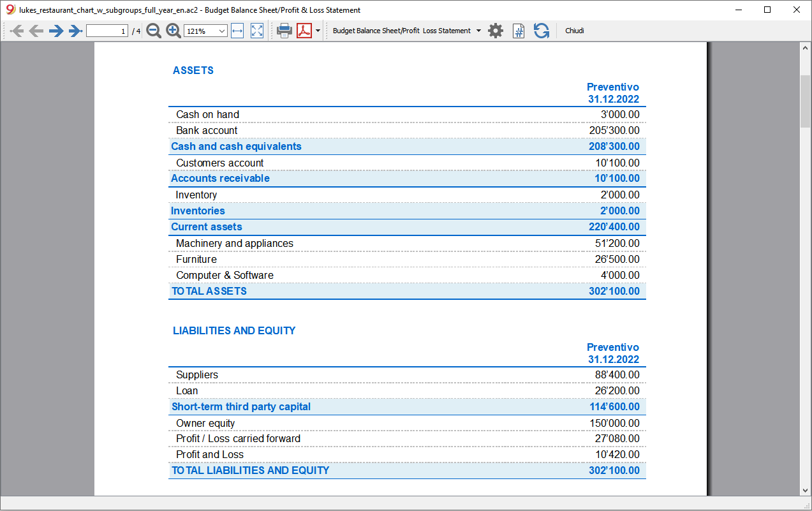Click the Loan row label
Viewport: 812px width, 511px height.
pos(187,391)
